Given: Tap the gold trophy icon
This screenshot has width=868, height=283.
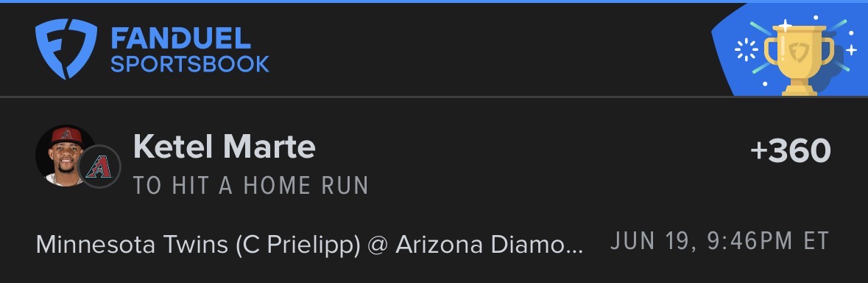Looking at the screenshot, I should coord(799,60).
